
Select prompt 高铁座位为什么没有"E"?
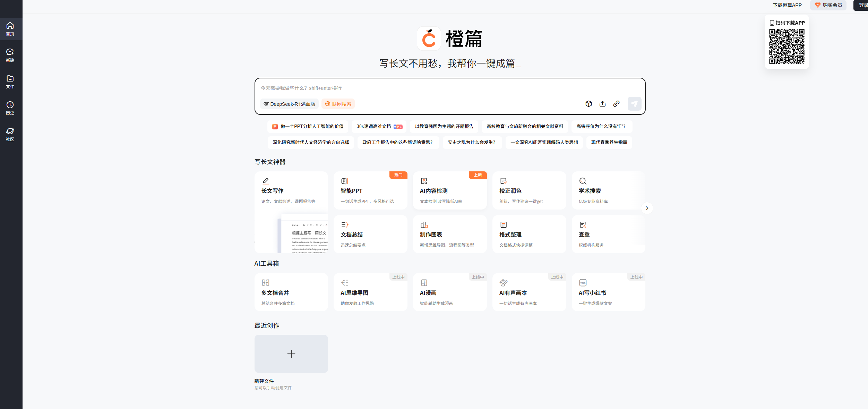click(x=602, y=126)
